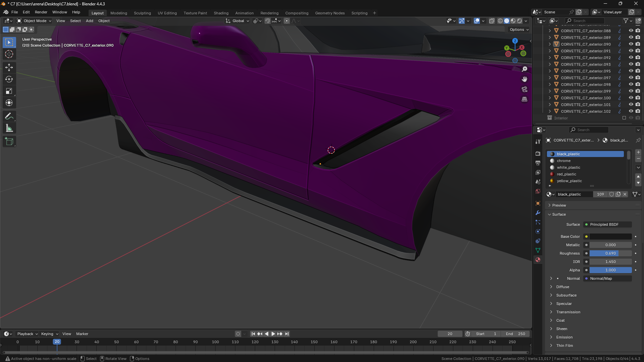Play the animation forward
Image resolution: width=644 pixels, height=362 pixels.
[273, 334]
